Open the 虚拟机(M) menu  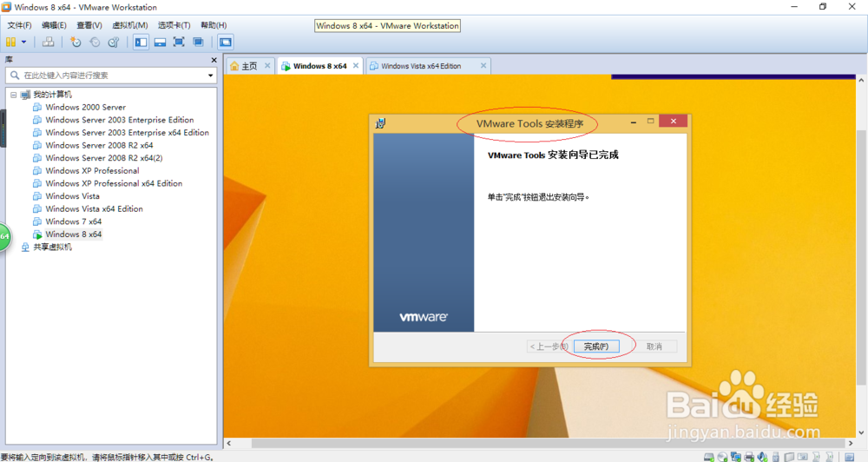(x=130, y=25)
